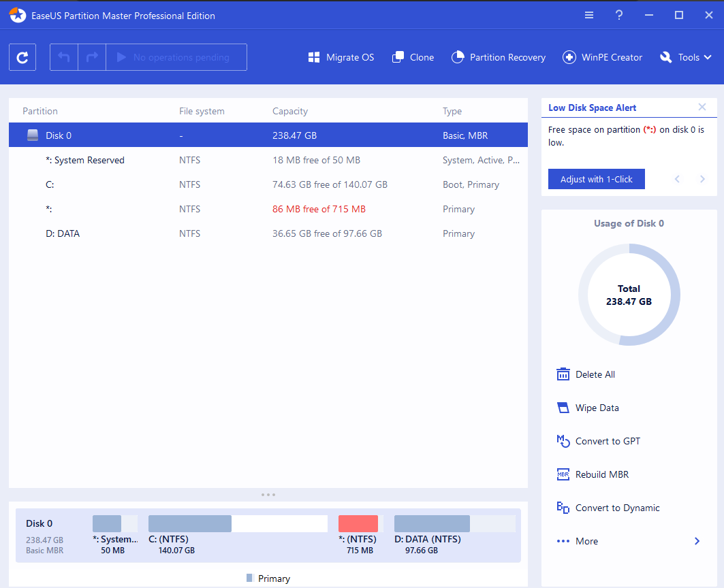The image size is (724, 588).
Task: Click the Capacity column header
Action: point(290,111)
